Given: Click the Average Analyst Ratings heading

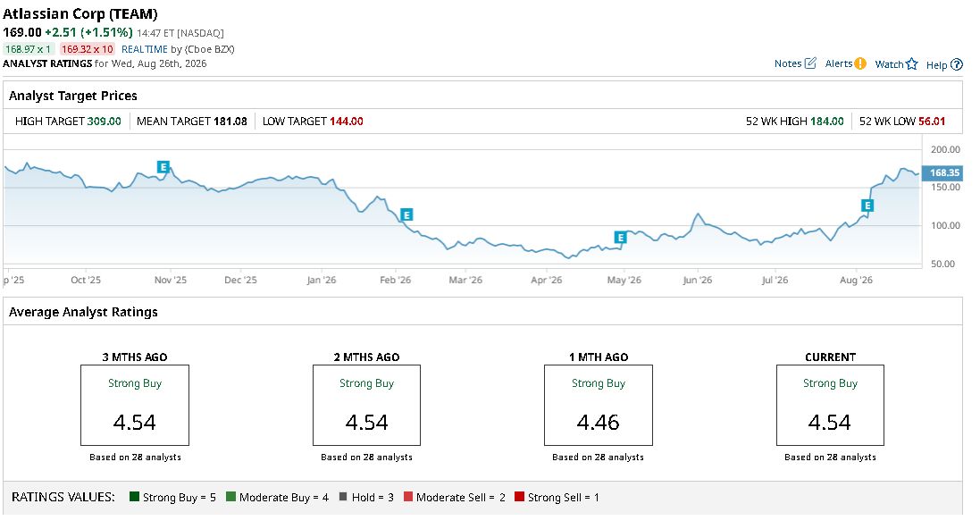Looking at the screenshot, I should [x=83, y=312].
